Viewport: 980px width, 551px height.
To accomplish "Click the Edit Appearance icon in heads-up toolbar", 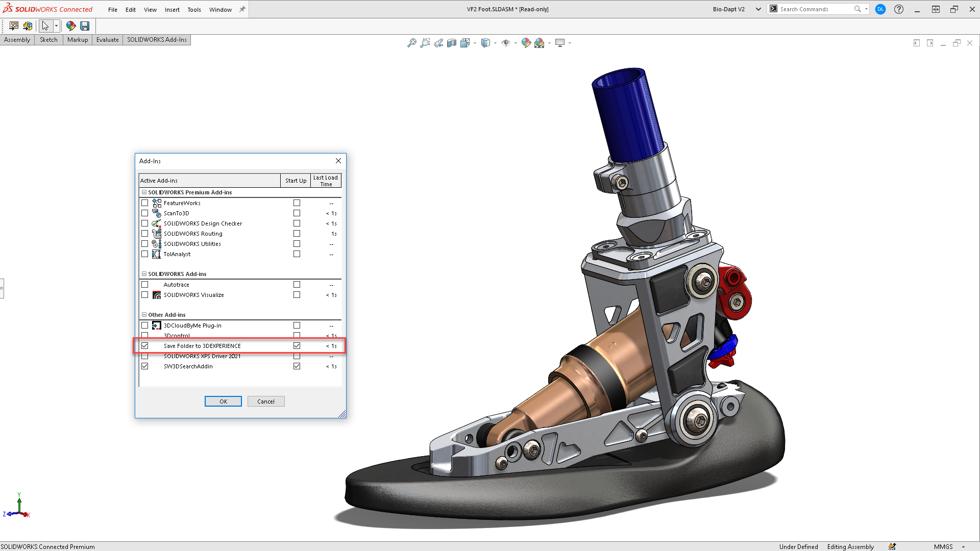I will pos(526,43).
